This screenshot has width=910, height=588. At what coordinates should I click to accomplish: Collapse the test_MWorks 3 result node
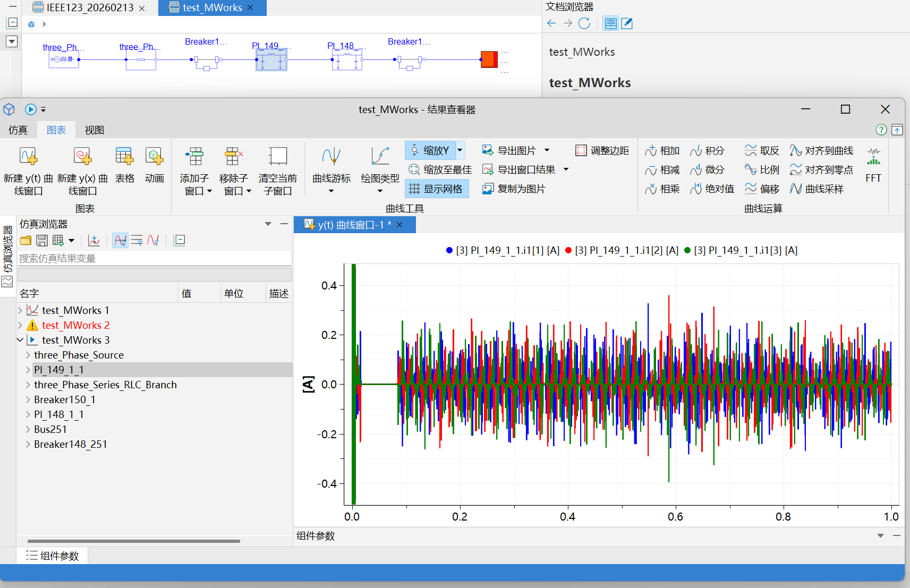pos(20,340)
